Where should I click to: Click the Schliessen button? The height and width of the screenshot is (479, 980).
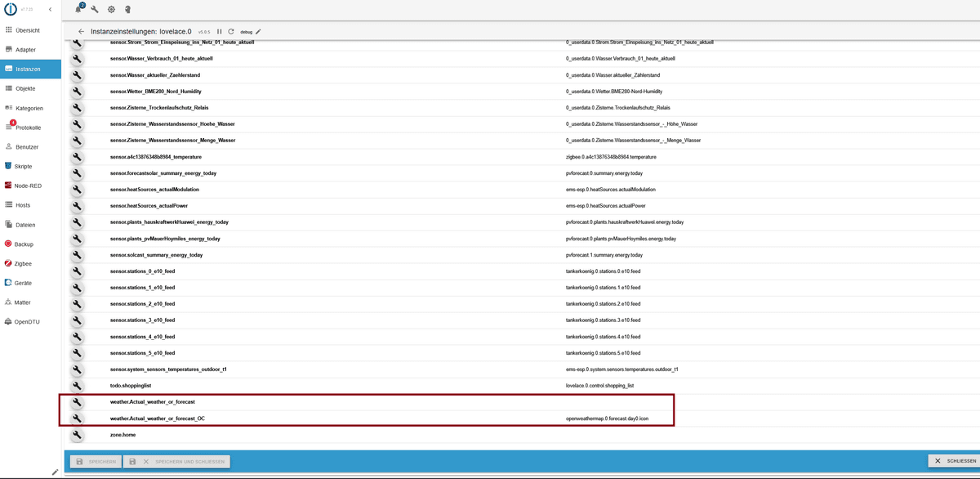point(953,462)
